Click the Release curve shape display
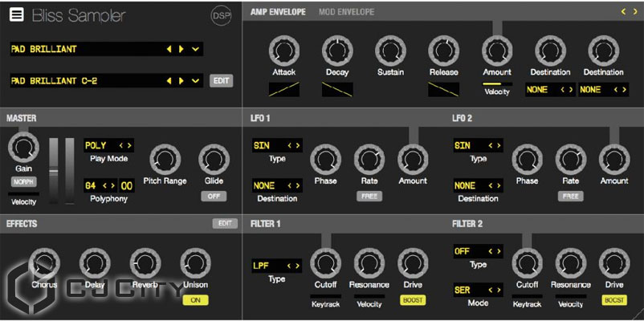Image resolution: width=644 pixels, height=321 pixels. 443,89
